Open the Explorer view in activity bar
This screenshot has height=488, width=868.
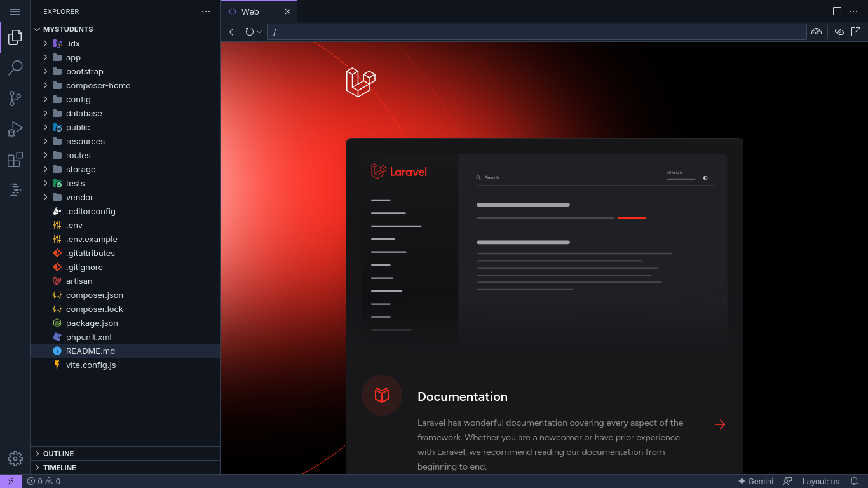coord(15,37)
